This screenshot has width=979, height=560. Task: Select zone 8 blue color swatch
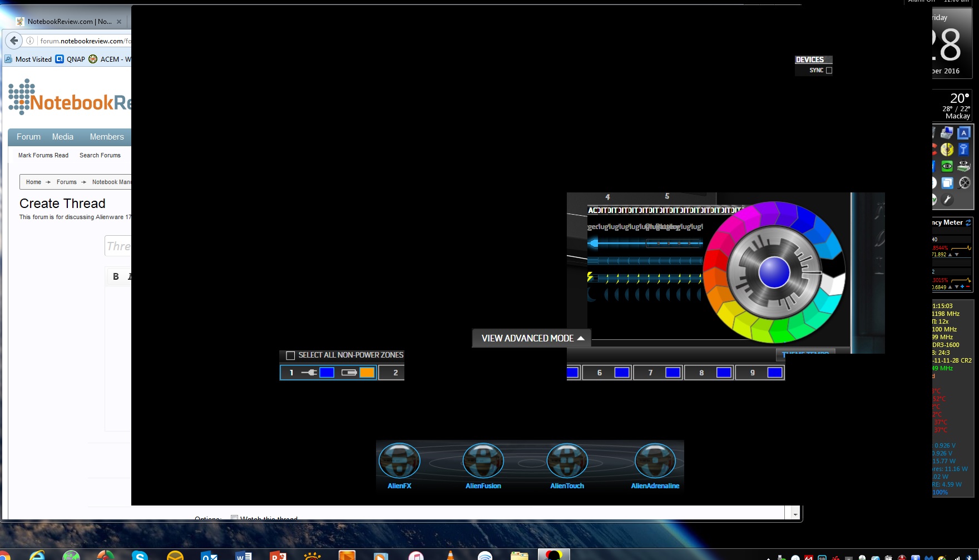(724, 373)
